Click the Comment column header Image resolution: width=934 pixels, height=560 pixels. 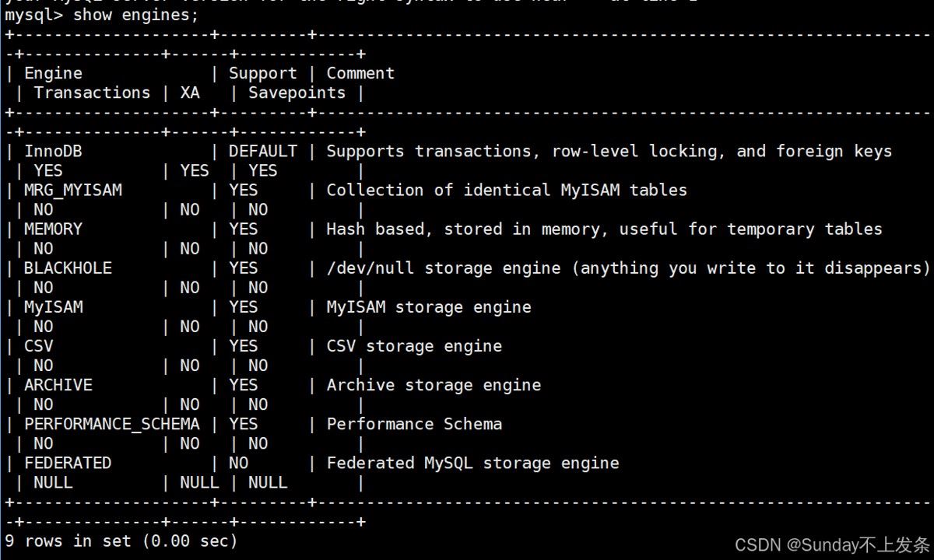point(360,73)
